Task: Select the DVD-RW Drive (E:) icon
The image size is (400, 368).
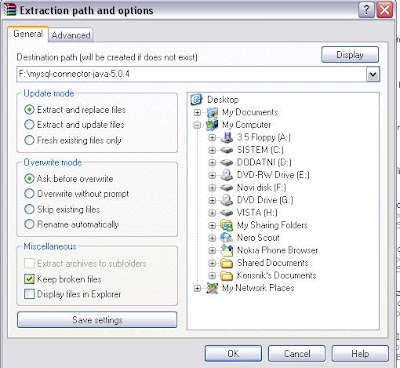Action: [x=227, y=175]
